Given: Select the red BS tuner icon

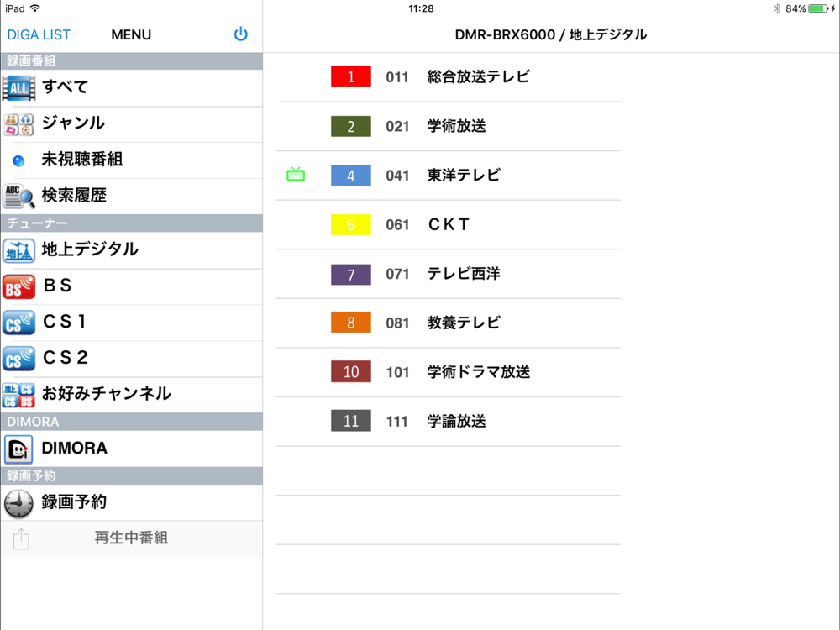Looking at the screenshot, I should 18,286.
